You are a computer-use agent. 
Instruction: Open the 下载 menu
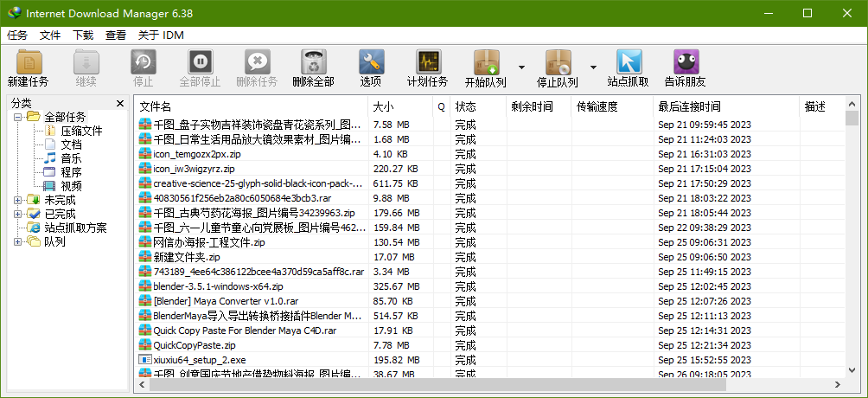pos(83,35)
